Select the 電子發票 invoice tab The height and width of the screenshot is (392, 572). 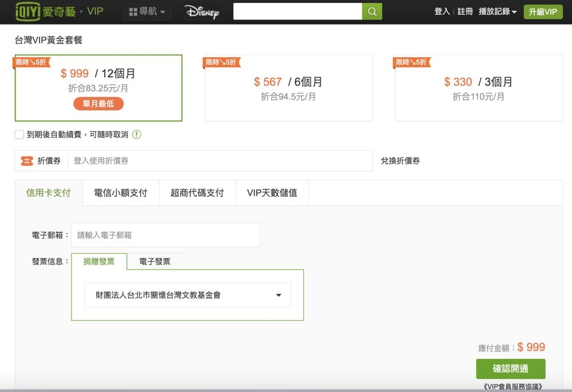point(154,262)
